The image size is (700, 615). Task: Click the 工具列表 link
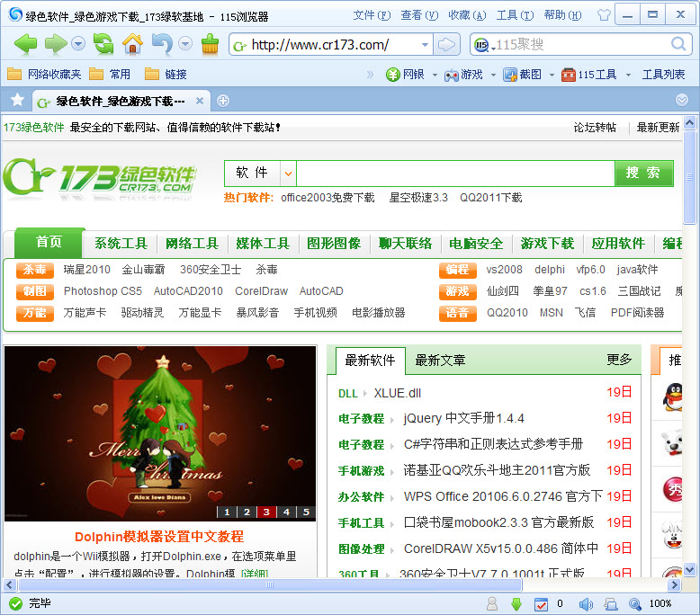[663, 75]
